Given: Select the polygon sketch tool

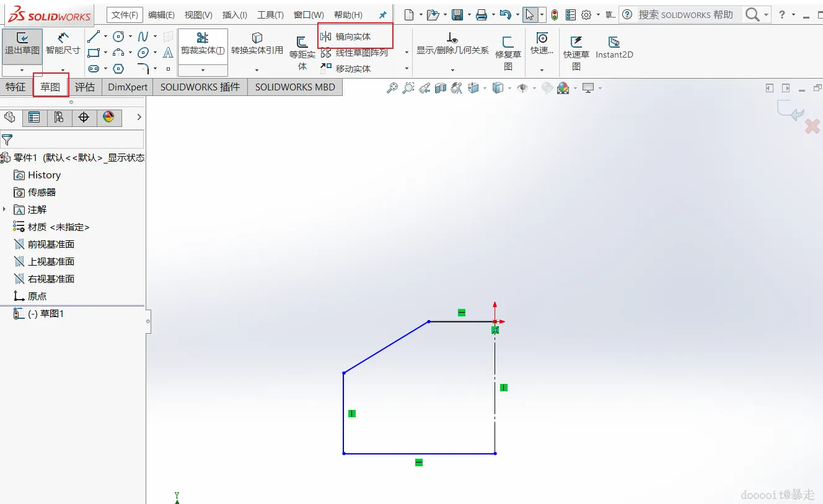Looking at the screenshot, I should coord(118,68).
